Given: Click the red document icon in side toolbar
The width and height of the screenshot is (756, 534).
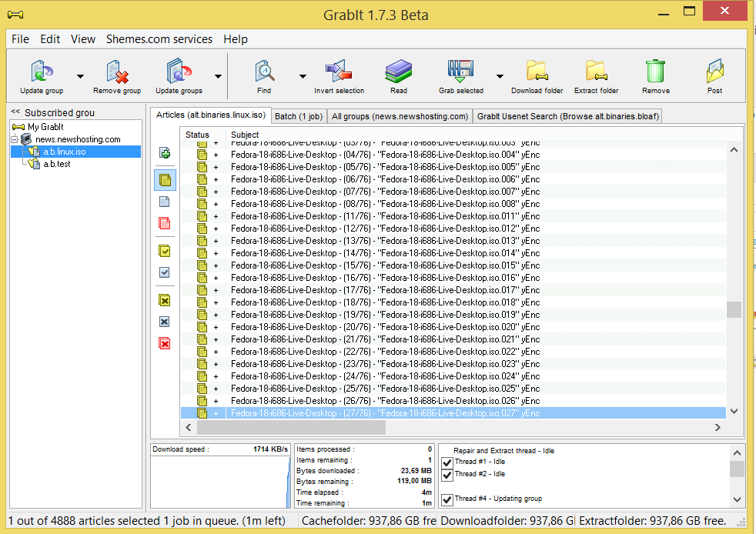Looking at the screenshot, I should point(165,223).
